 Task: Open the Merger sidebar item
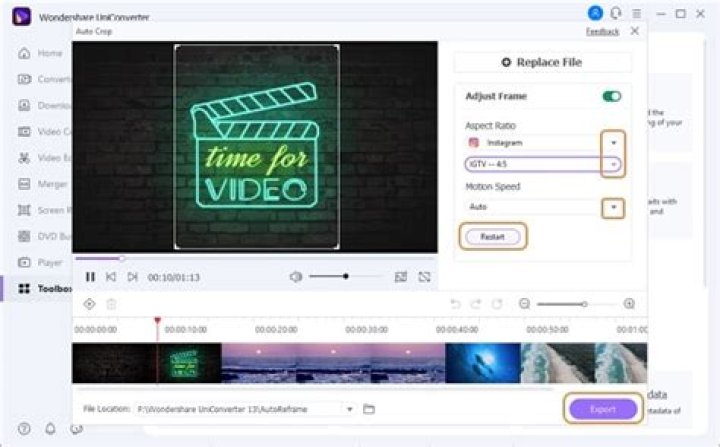(43, 184)
